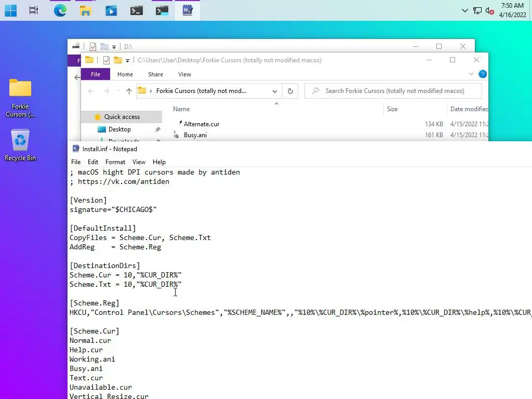This screenshot has height=399, width=532.
Task: Click new folder icon in Forkie title bar
Action: [x=118, y=60]
